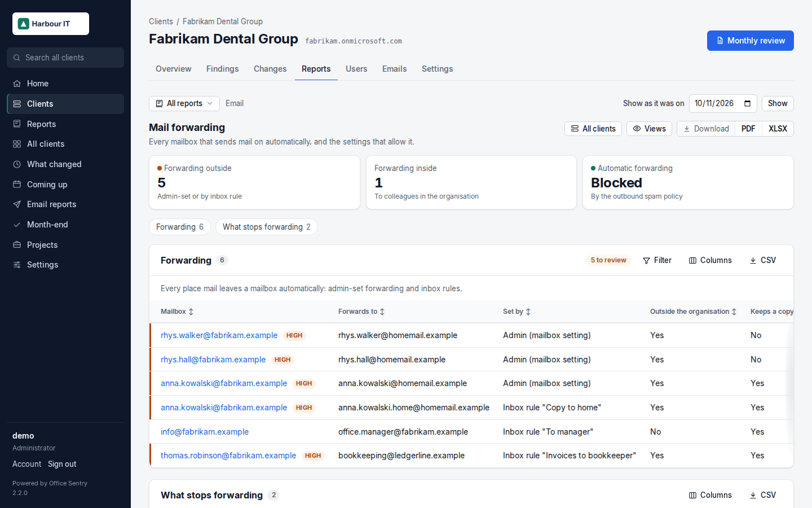Image resolution: width=812 pixels, height=508 pixels.
Task: Click the Search all clients field
Action: point(65,58)
